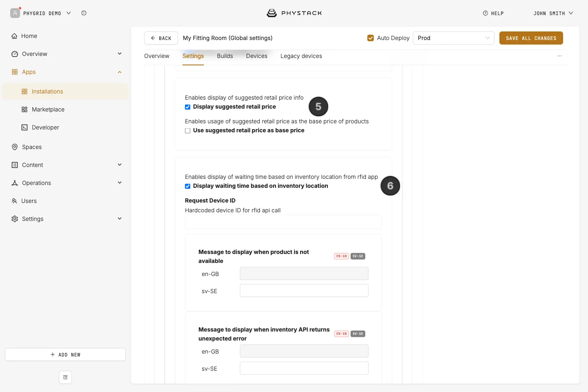Click the Phygrid Demo tenant avatar
Image resolution: width=588 pixels, height=392 pixels.
[x=15, y=13]
